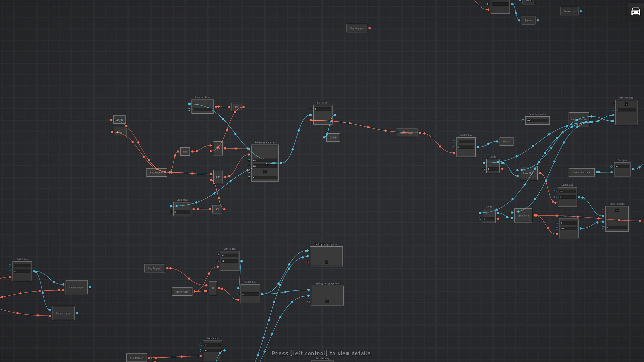Select the upper Helicopter propeller node
The width and height of the screenshot is (644, 362).
pyautogui.click(x=326, y=256)
